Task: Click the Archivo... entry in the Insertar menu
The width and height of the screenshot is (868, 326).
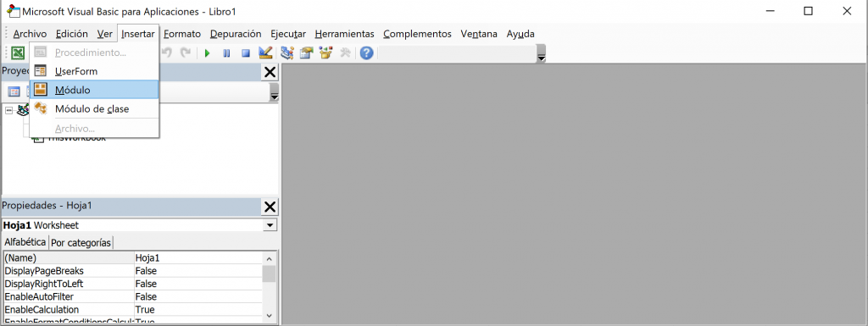Action: pyautogui.click(x=94, y=128)
